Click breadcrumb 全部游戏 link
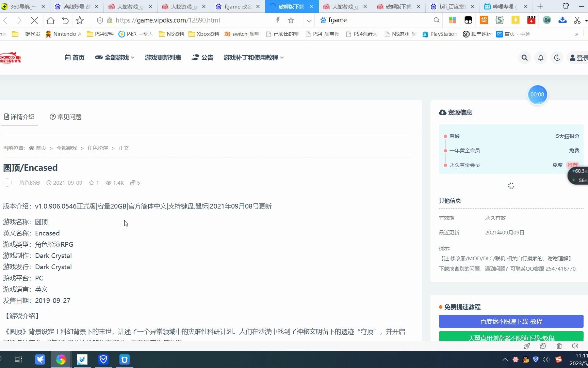588x368 pixels. click(x=67, y=148)
